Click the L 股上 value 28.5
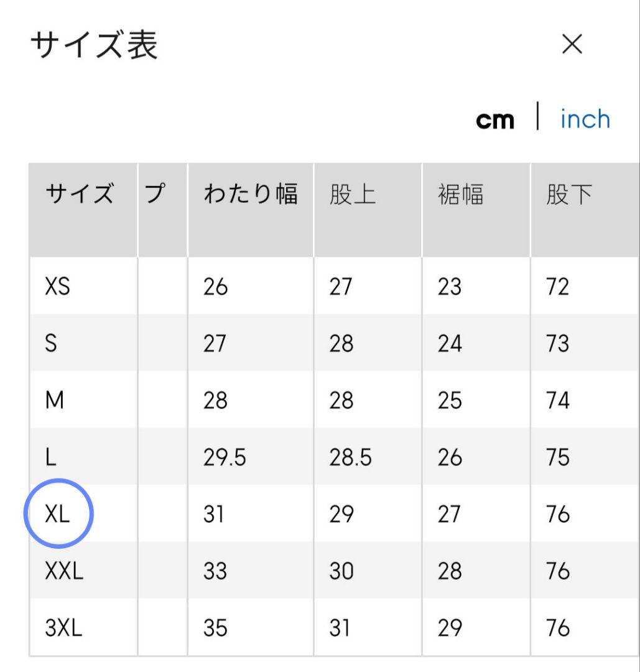Image resolution: width=640 pixels, height=672 pixels. tap(350, 458)
